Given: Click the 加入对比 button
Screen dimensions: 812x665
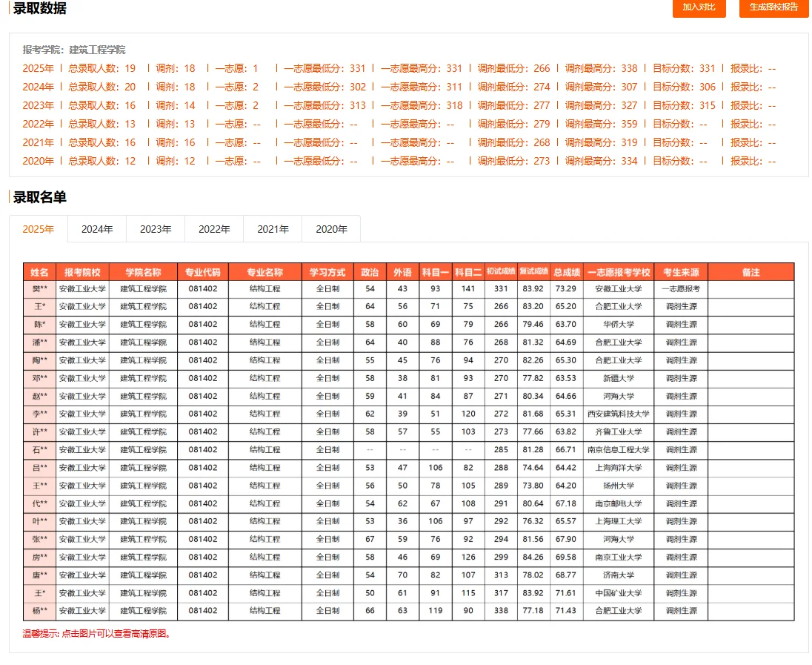Looking at the screenshot, I should click(x=699, y=7).
